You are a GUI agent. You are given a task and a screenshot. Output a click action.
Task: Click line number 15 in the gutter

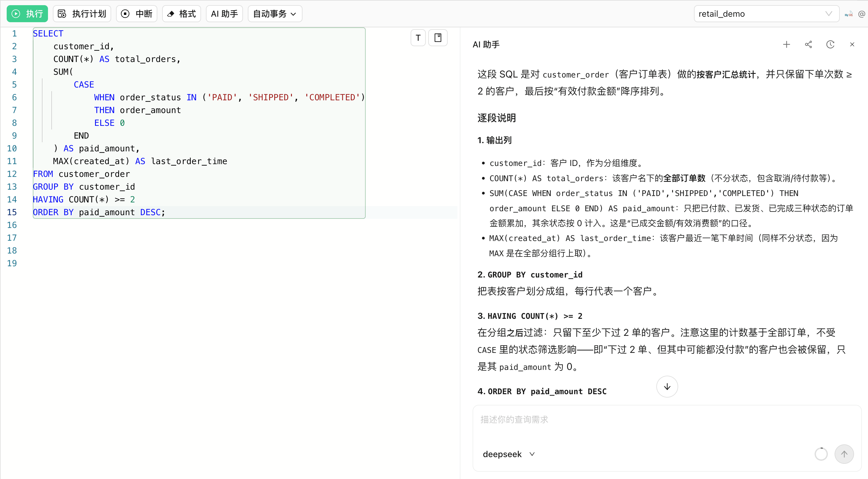[12, 212]
